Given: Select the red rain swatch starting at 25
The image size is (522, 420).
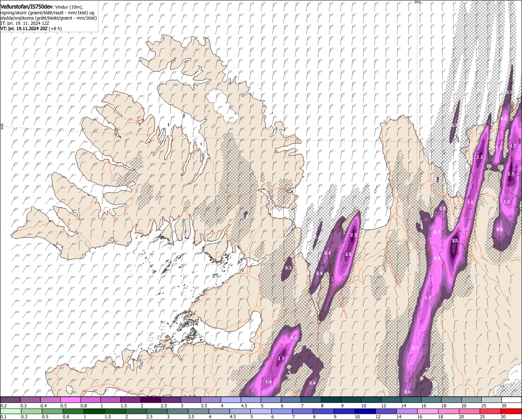Looking at the screenshot, I should pos(491,411).
